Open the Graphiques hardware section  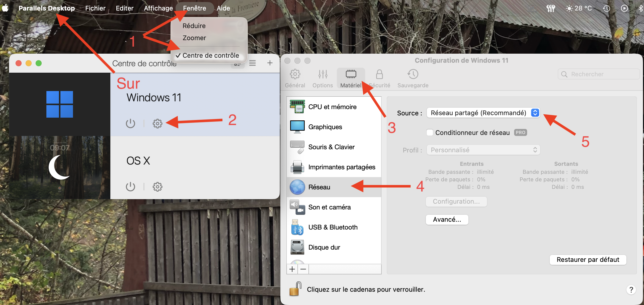click(x=325, y=127)
